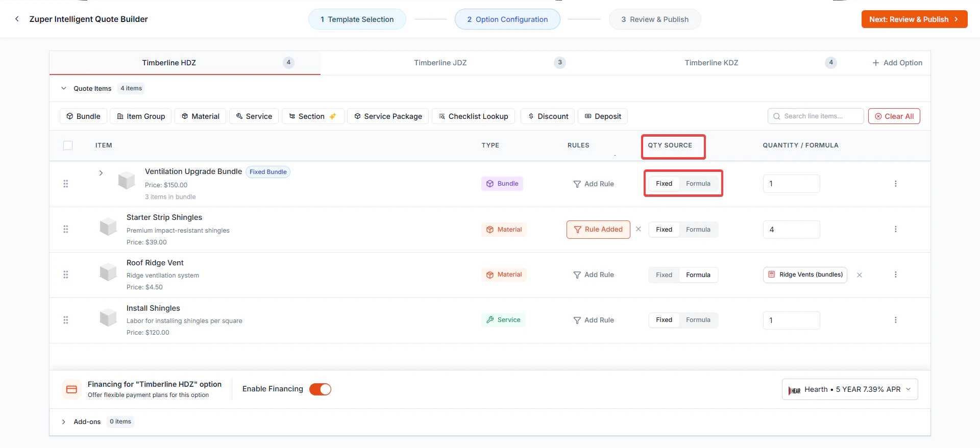
Task: Open the Hearth financing plan dropdown
Action: [850, 389]
